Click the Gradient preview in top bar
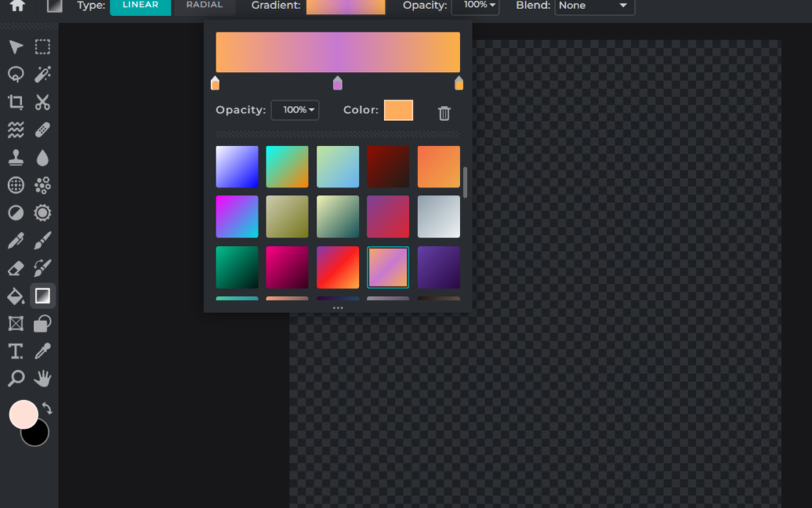 tap(346, 6)
